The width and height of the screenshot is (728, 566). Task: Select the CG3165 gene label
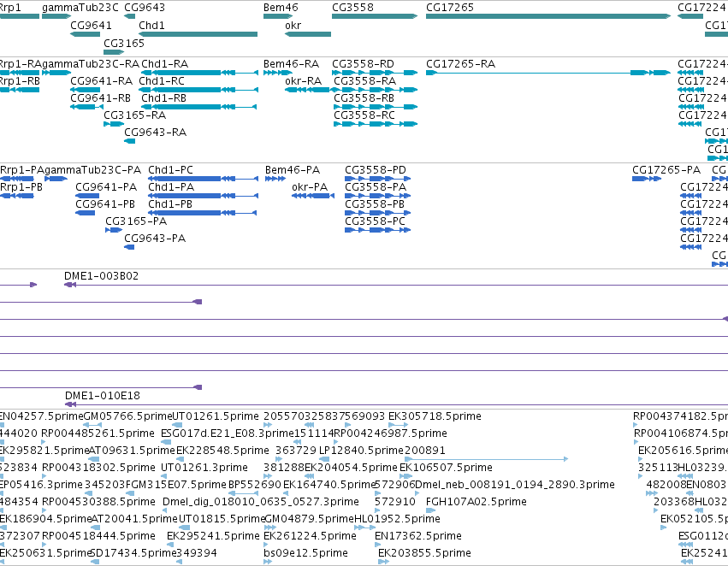coord(124,43)
